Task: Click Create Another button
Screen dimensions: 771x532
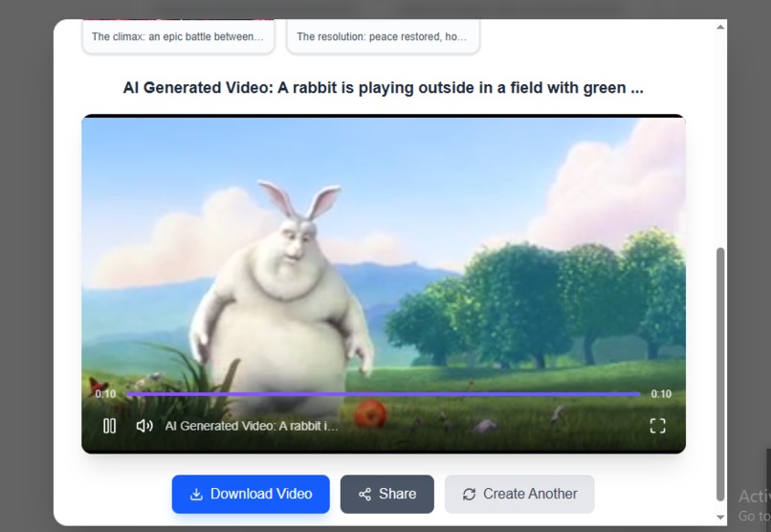Action: point(519,494)
